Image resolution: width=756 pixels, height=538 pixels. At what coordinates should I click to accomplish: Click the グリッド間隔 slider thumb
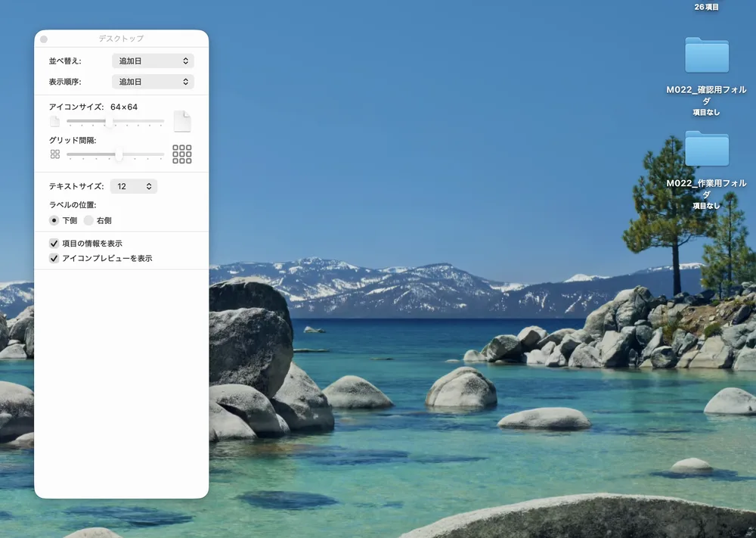119,154
